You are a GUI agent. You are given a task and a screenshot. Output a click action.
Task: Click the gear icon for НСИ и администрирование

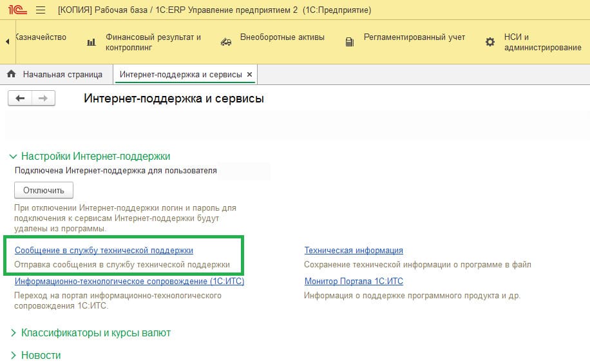[x=490, y=42]
